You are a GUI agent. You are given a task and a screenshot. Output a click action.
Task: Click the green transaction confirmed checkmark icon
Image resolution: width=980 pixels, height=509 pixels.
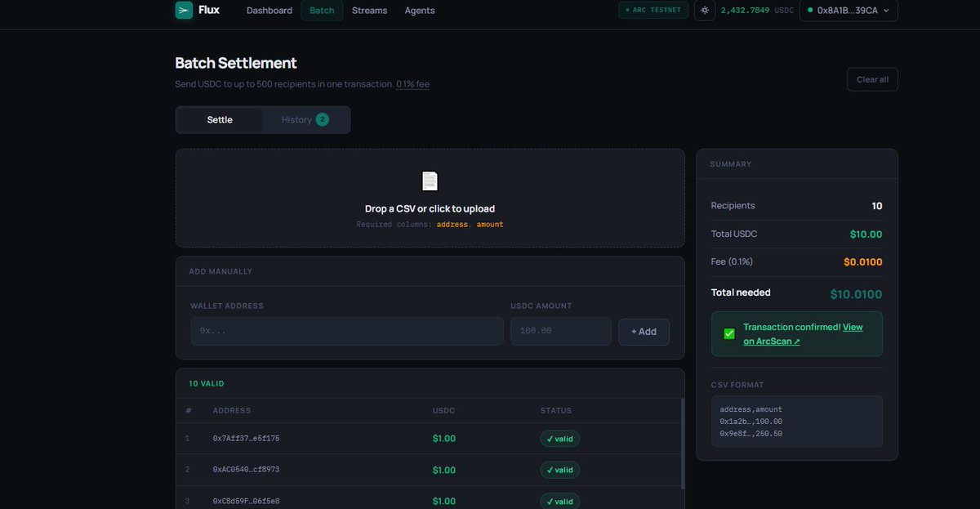[x=729, y=333]
